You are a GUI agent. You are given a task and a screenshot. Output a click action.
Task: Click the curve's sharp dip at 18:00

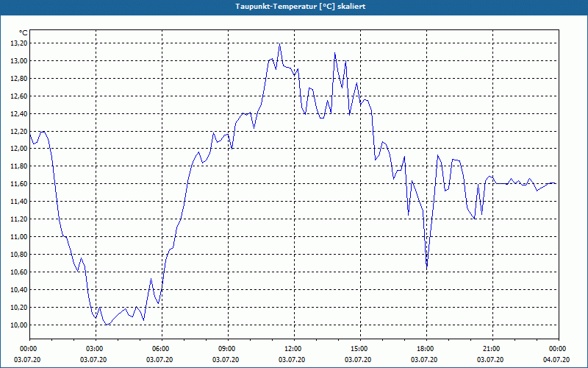(427, 267)
